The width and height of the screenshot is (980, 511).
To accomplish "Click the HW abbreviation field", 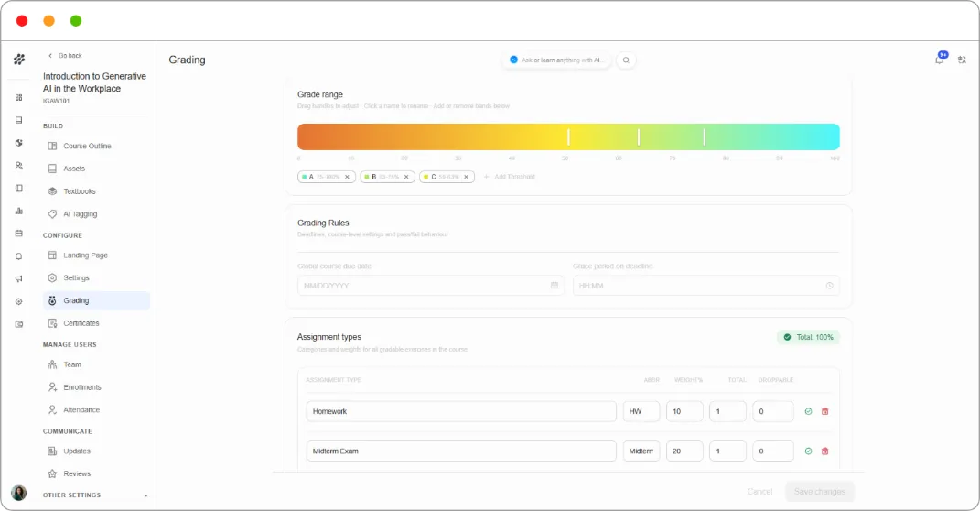I will point(641,411).
